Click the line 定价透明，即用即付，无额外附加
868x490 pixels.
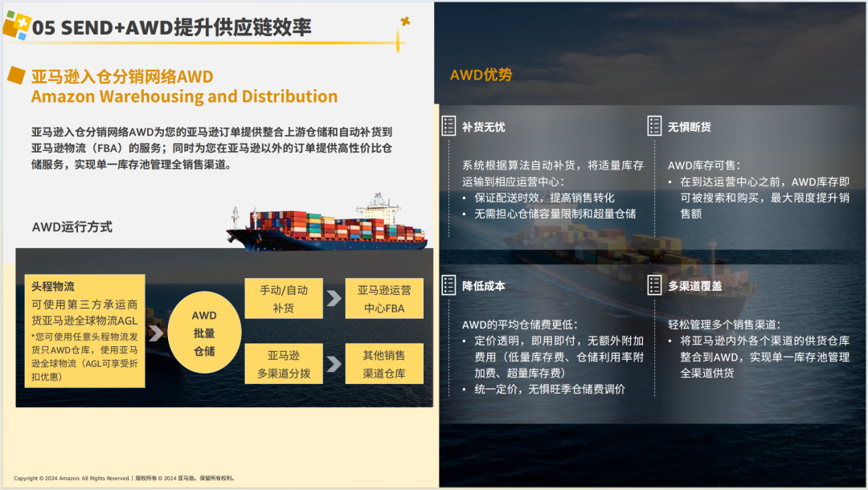pyautogui.click(x=559, y=341)
